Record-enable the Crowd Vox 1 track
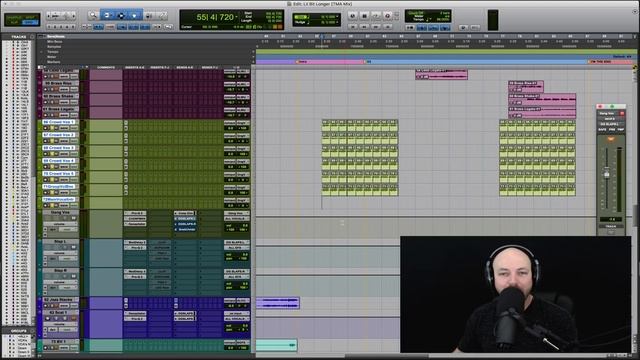This screenshot has height=360, width=640. pyautogui.click(x=45, y=128)
